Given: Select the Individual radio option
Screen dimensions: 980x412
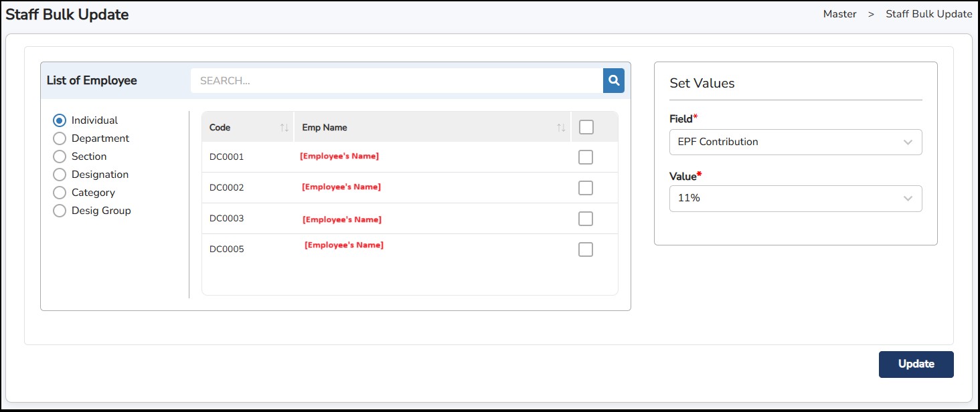Looking at the screenshot, I should (x=60, y=120).
